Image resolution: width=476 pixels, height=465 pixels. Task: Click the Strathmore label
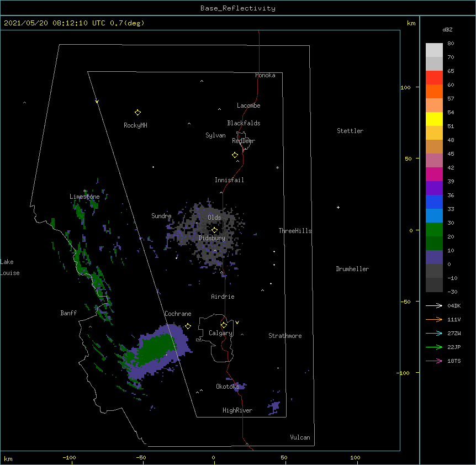285,336
